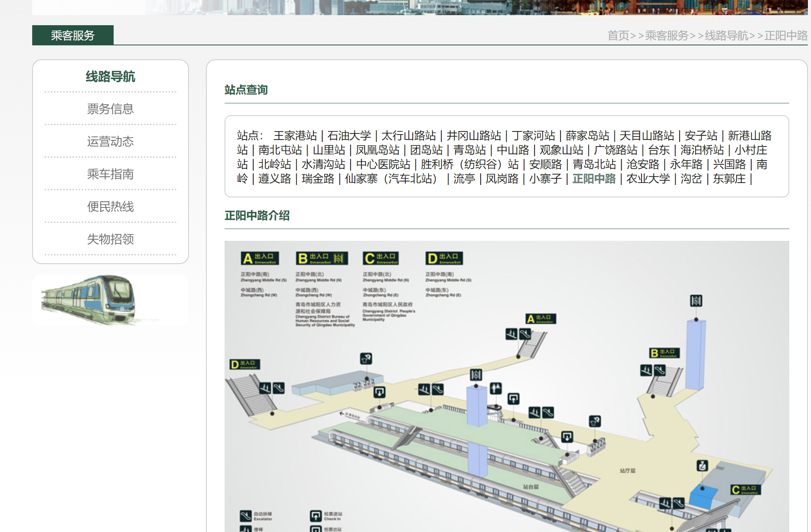
Task: Go to 首页 in the breadcrumb
Action: [x=618, y=36]
